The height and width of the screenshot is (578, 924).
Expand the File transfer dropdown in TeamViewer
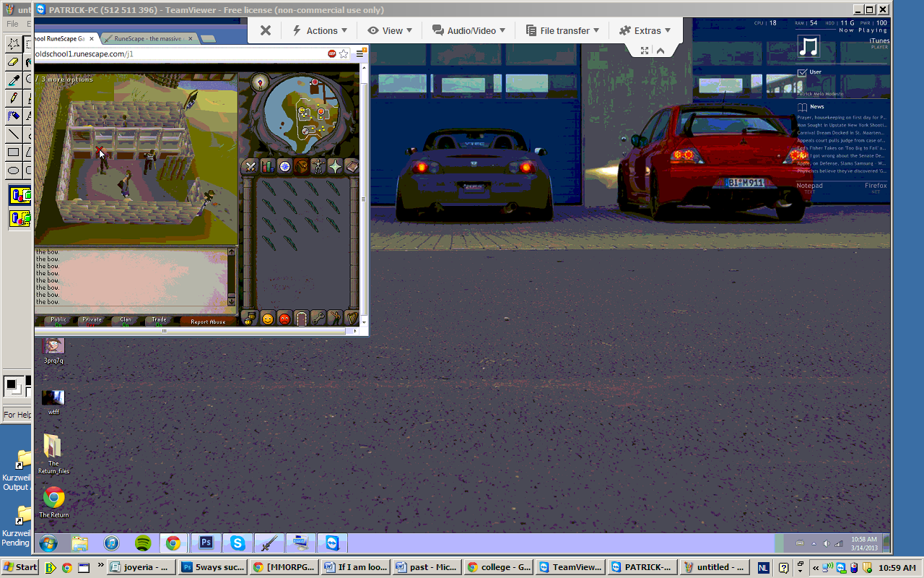pyautogui.click(x=563, y=30)
